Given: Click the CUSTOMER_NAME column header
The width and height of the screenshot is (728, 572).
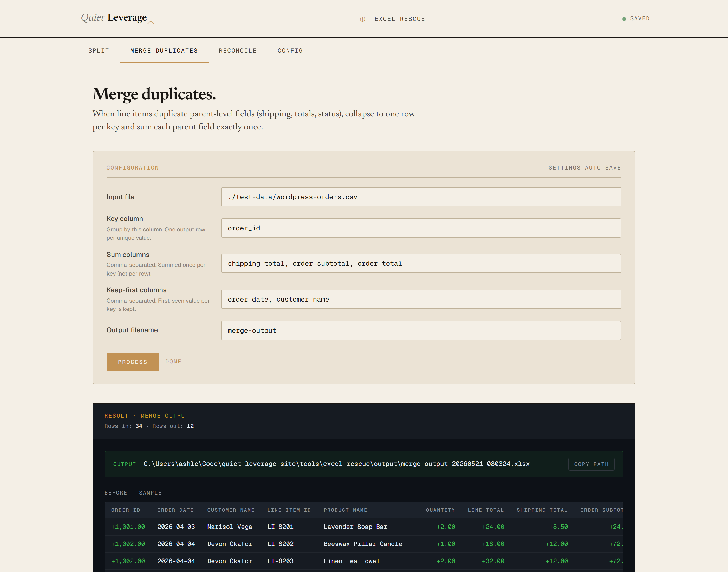Looking at the screenshot, I should pos(231,510).
